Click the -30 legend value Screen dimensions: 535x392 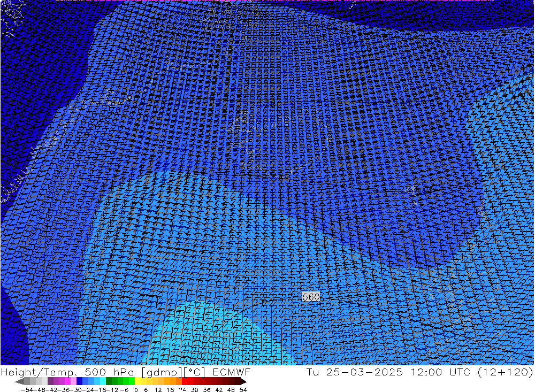click(x=75, y=390)
